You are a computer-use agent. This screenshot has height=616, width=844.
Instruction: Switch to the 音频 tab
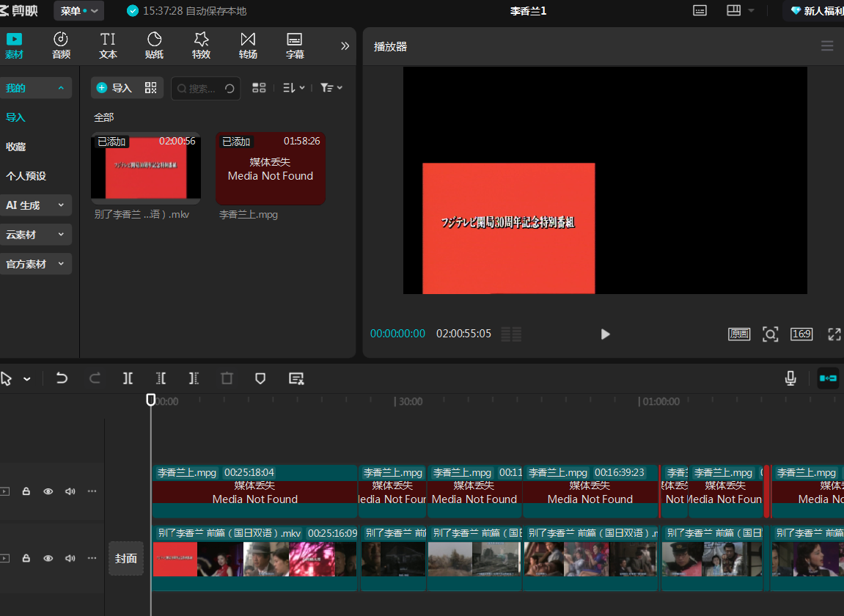tap(61, 45)
